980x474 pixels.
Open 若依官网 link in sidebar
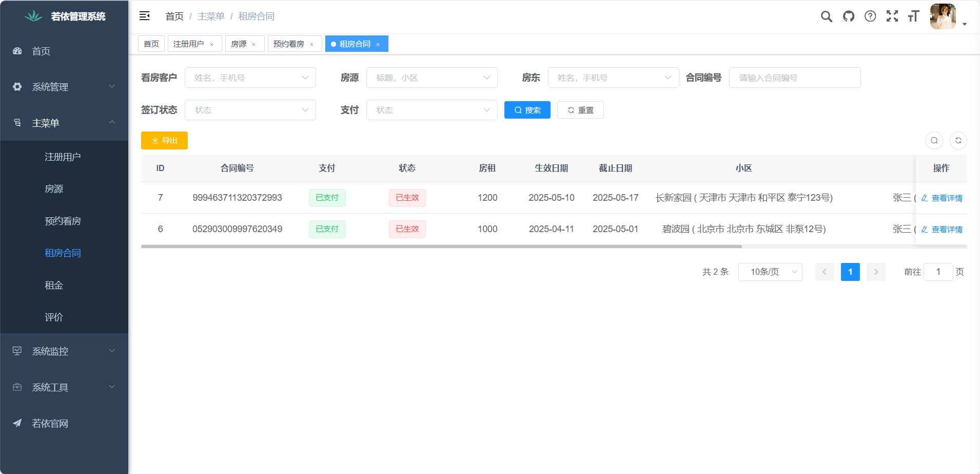point(64,423)
